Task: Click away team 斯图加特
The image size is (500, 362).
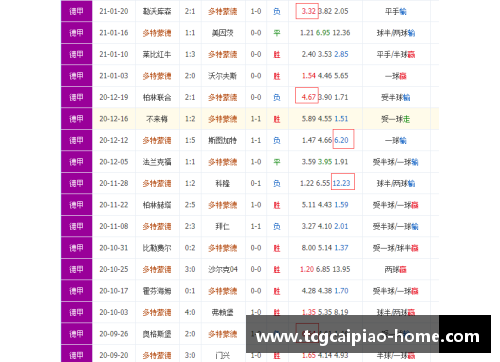Action: pos(223,140)
